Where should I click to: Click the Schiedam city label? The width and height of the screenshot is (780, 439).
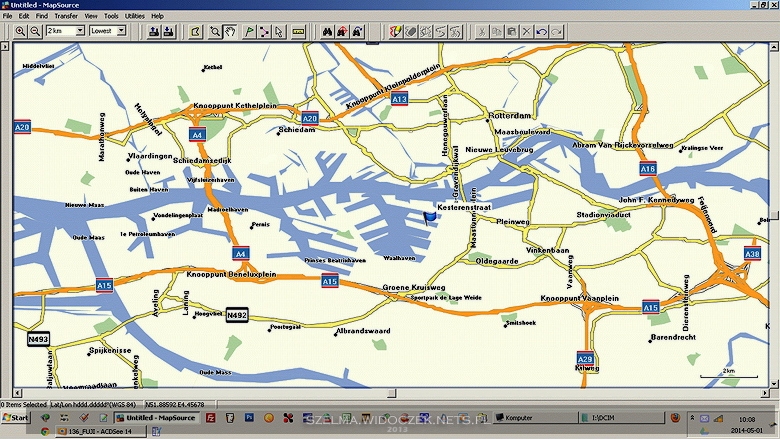(296, 130)
